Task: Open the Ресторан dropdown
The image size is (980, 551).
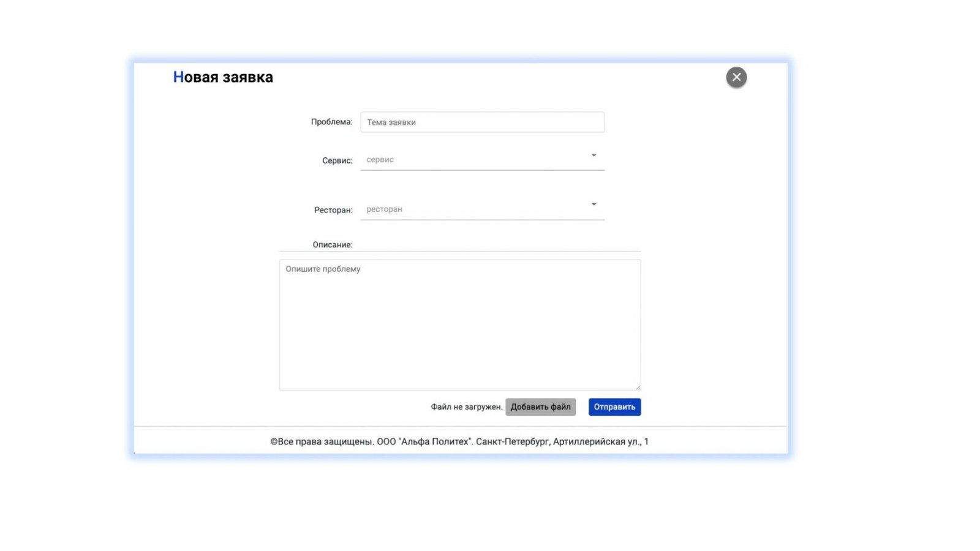Action: pyautogui.click(x=482, y=209)
